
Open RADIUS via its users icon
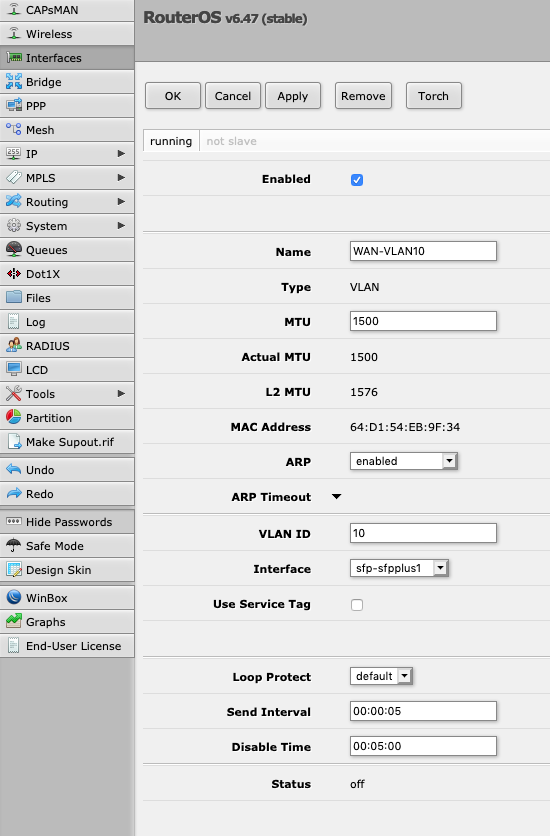pos(14,345)
